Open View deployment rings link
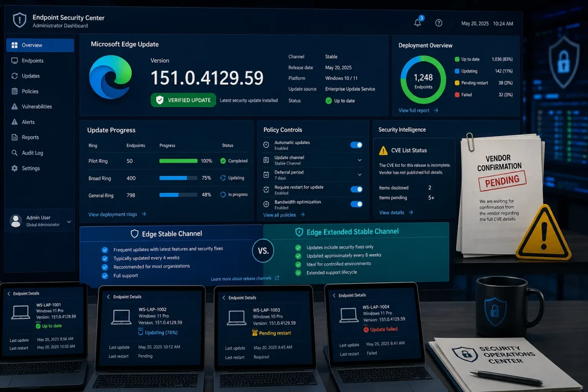The width and height of the screenshot is (588, 392). pos(117,214)
